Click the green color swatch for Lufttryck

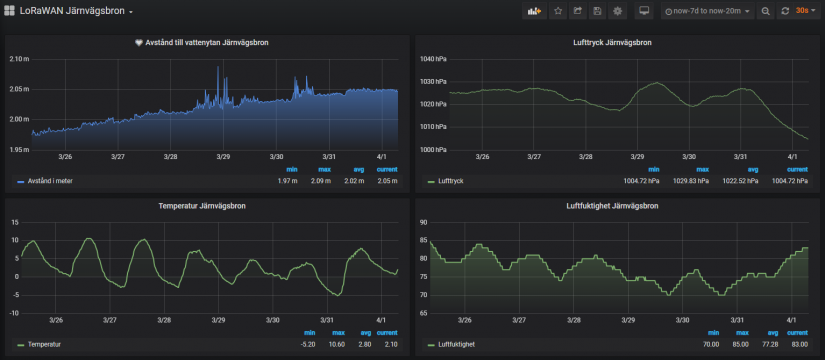(x=432, y=182)
